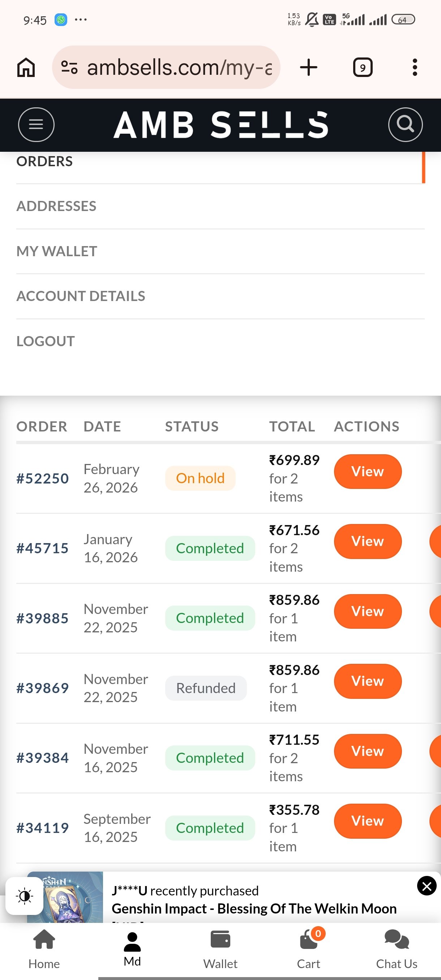Open a new browser tab with plus icon
This screenshot has height=980, width=441.
[308, 67]
